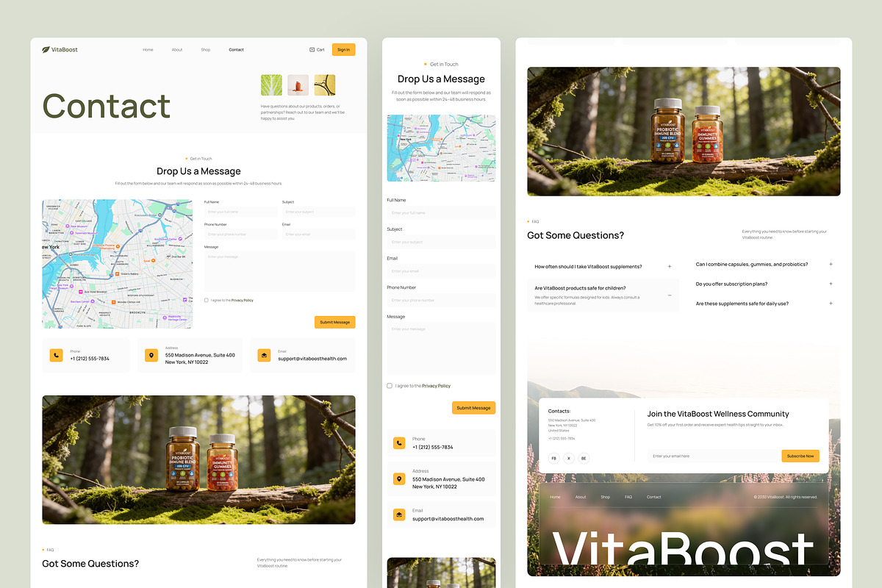
Task: Click Subject field in left desktop form
Action: (x=318, y=212)
